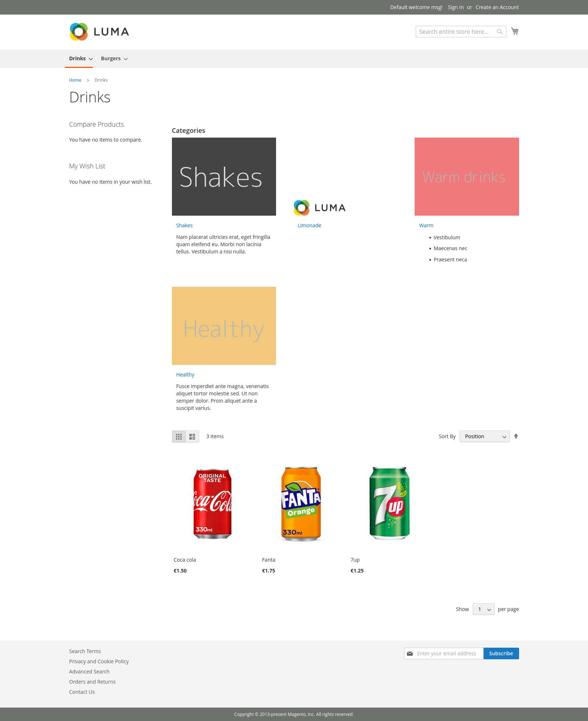Open the Sign In link

click(x=456, y=7)
